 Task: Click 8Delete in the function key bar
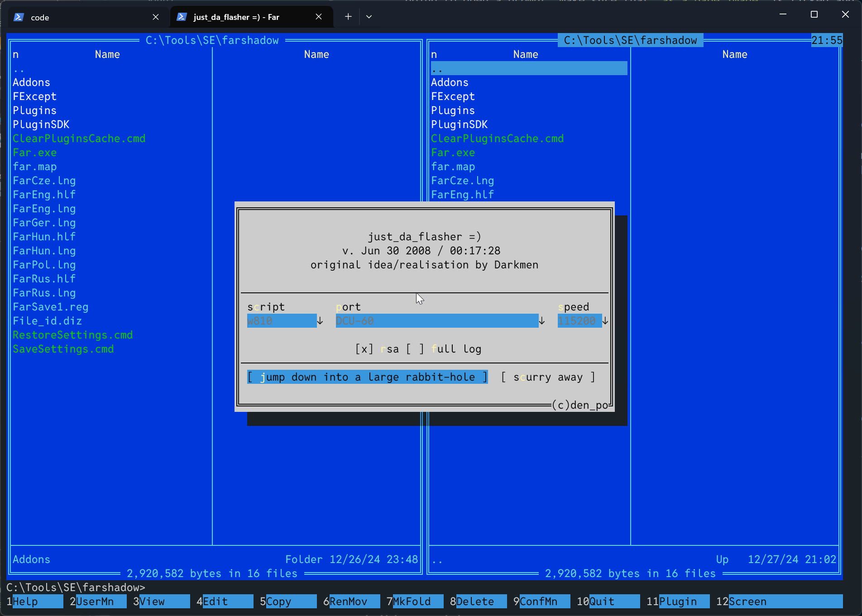[x=479, y=602]
